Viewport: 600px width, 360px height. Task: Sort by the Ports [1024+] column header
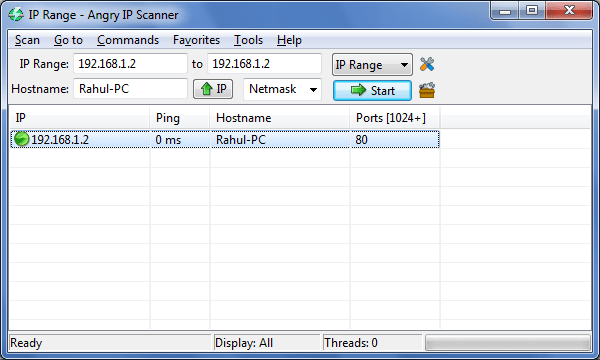pyautogui.click(x=395, y=118)
